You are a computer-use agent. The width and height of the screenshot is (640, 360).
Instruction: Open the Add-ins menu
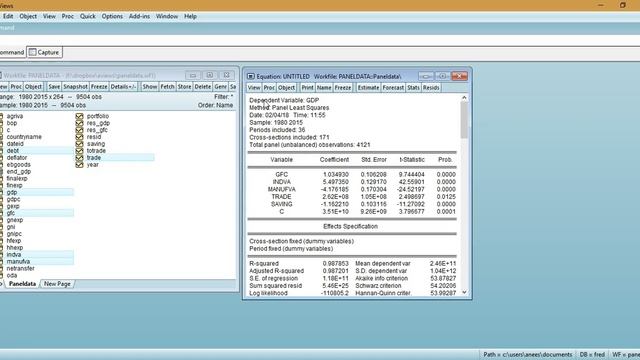(x=139, y=16)
